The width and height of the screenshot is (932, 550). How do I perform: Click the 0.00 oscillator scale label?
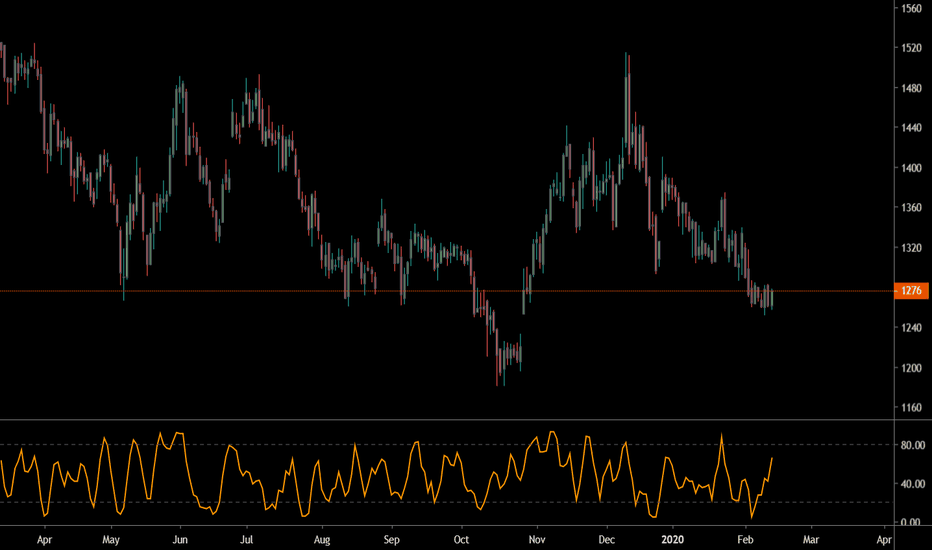[x=911, y=523]
